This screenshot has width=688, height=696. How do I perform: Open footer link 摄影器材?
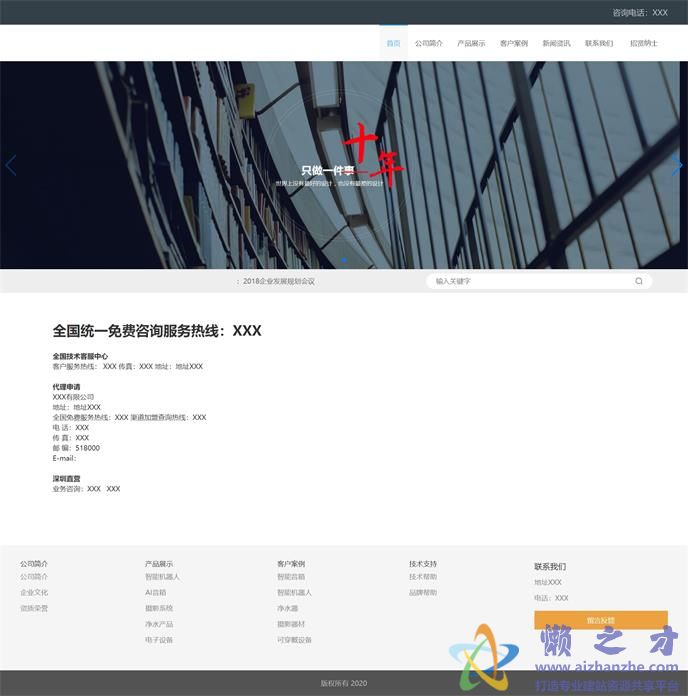[291, 624]
